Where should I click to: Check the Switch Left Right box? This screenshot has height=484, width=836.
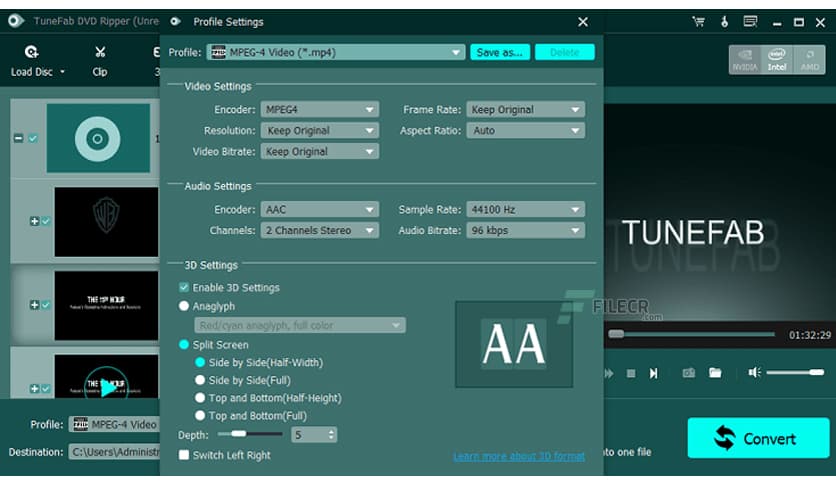click(x=184, y=455)
